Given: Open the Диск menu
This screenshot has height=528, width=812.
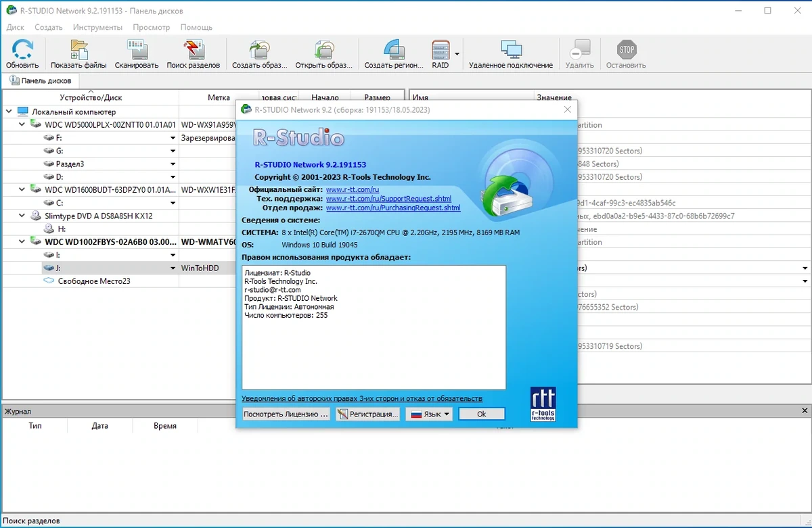Looking at the screenshot, I should click(x=15, y=27).
